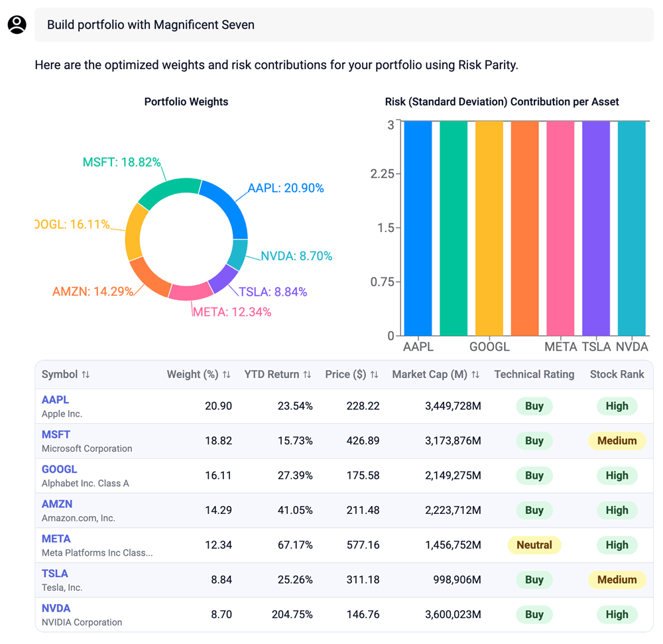Click the Technical Rating column header
This screenshot has width=663, height=644.
[534, 375]
